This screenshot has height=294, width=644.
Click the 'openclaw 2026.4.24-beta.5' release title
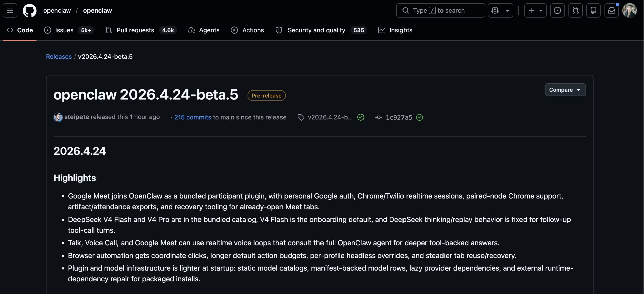point(146,95)
